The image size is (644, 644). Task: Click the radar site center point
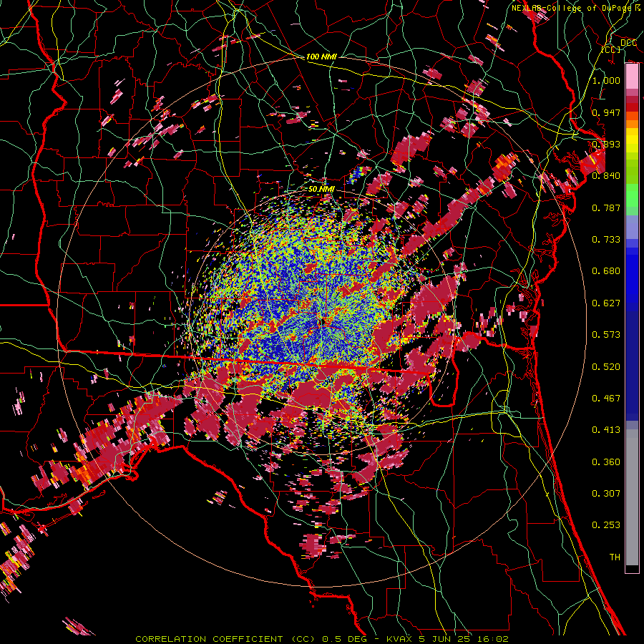click(x=323, y=321)
